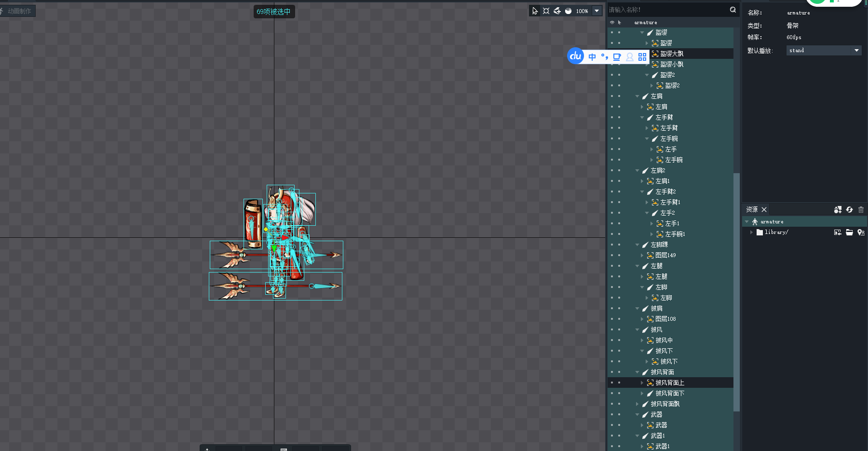The height and width of the screenshot is (451, 868).
Task: Click the eye visibility column header
Action: click(x=612, y=23)
